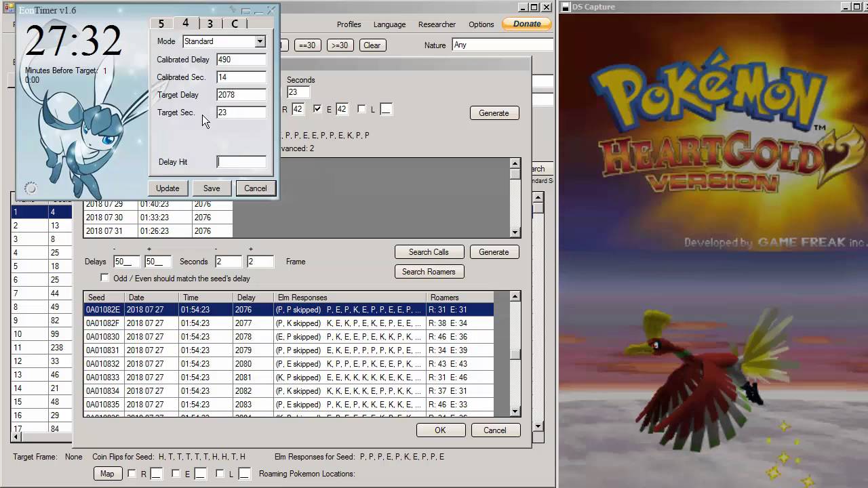Click down arrow of upper date list scrollbar
Screen dimensions: 868x488
[x=515, y=232]
